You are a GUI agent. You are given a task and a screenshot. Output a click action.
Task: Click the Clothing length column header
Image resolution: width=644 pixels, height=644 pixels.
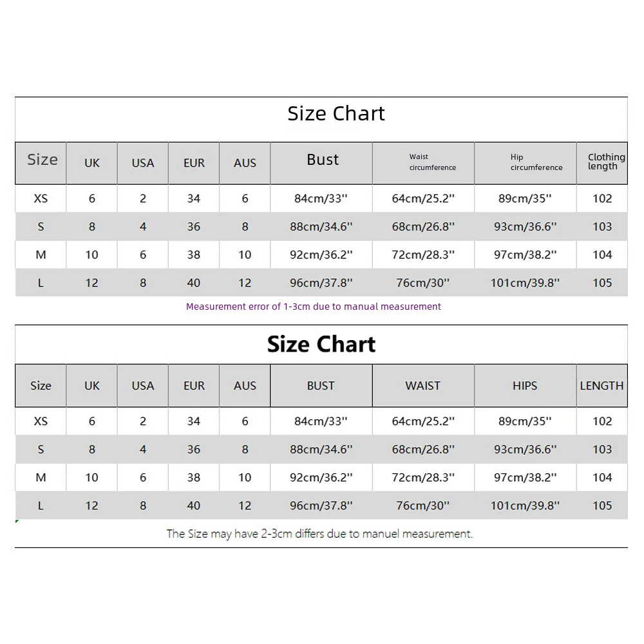pyautogui.click(x=606, y=162)
